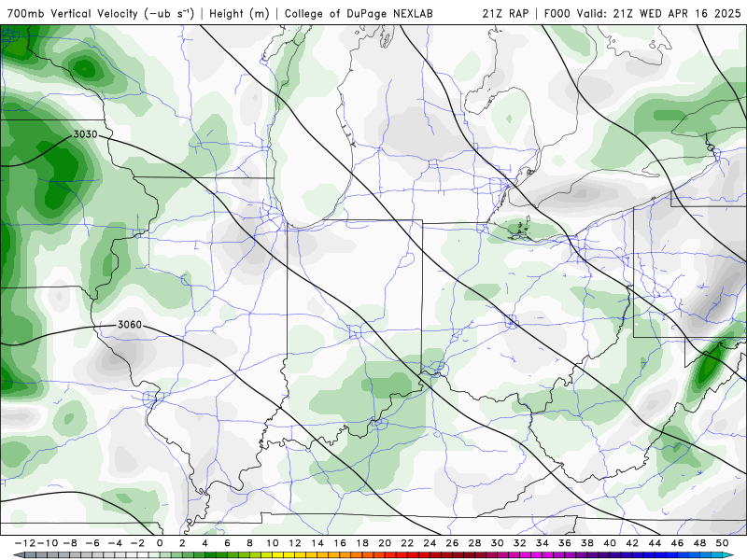The width and height of the screenshot is (747, 560).
Task: Click the 'F000' forecast hour text
Action: click(557, 13)
